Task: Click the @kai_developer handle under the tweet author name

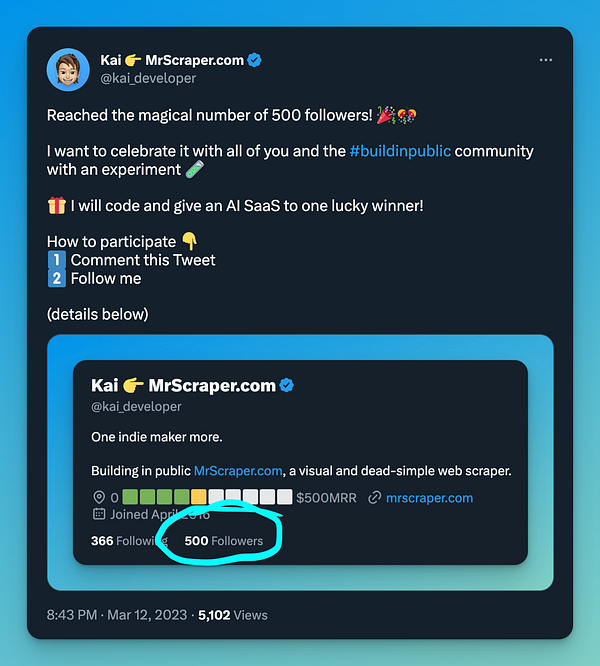Action: pos(148,78)
